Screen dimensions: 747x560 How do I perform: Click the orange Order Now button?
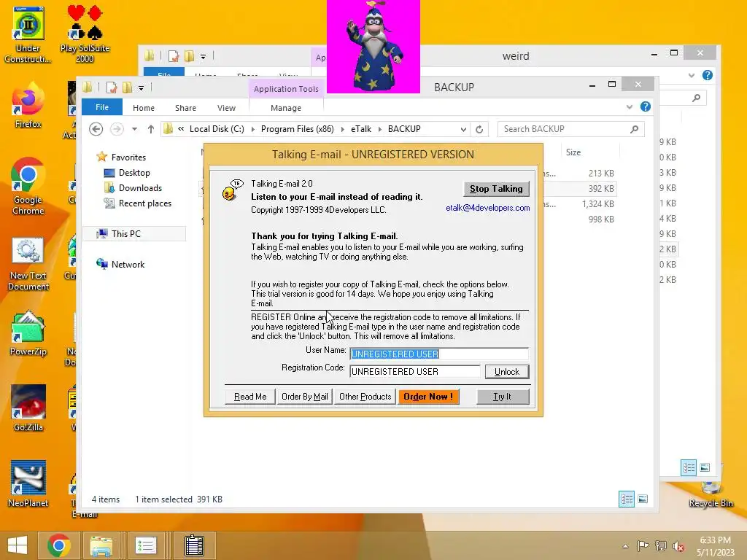[428, 397]
